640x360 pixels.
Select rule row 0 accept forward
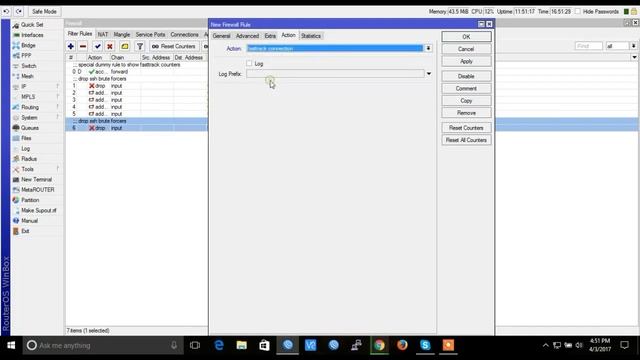coord(137,71)
